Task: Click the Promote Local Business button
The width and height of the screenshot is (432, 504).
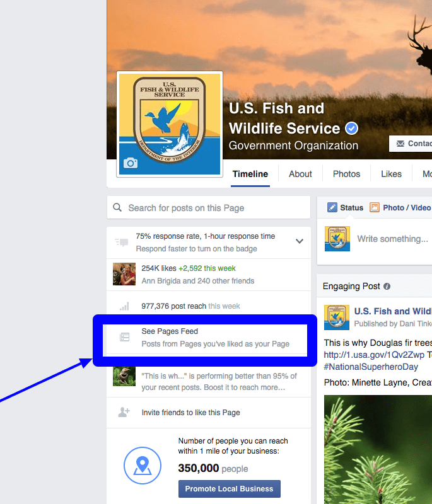Action: point(230,489)
